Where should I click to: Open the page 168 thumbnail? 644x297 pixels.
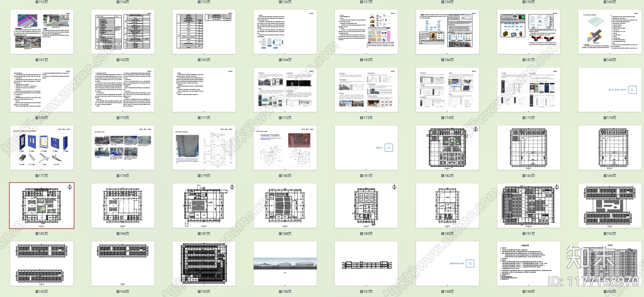coord(610,32)
